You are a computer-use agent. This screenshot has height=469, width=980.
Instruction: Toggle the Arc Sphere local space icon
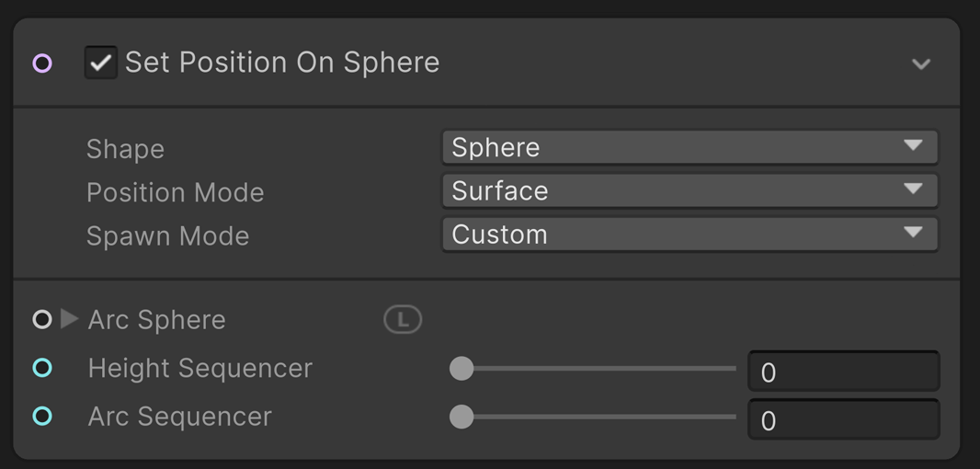point(402,320)
